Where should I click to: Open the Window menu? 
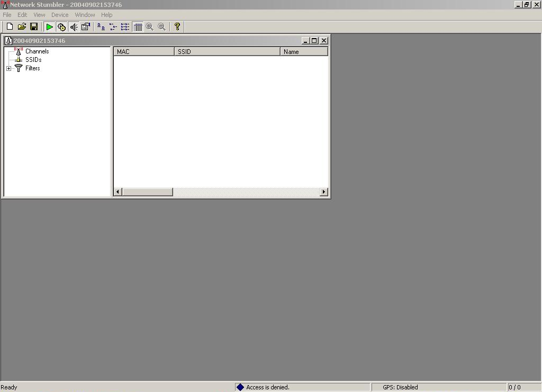(85, 14)
